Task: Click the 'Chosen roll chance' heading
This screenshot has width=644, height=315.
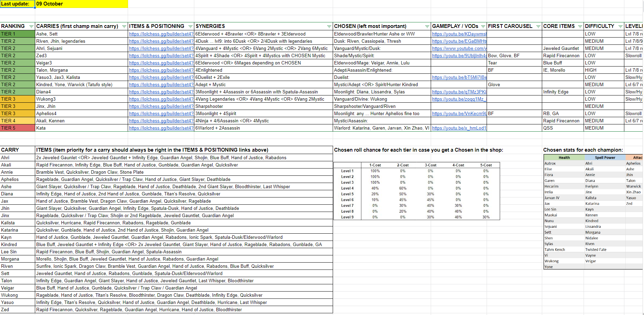Action: 419,150
